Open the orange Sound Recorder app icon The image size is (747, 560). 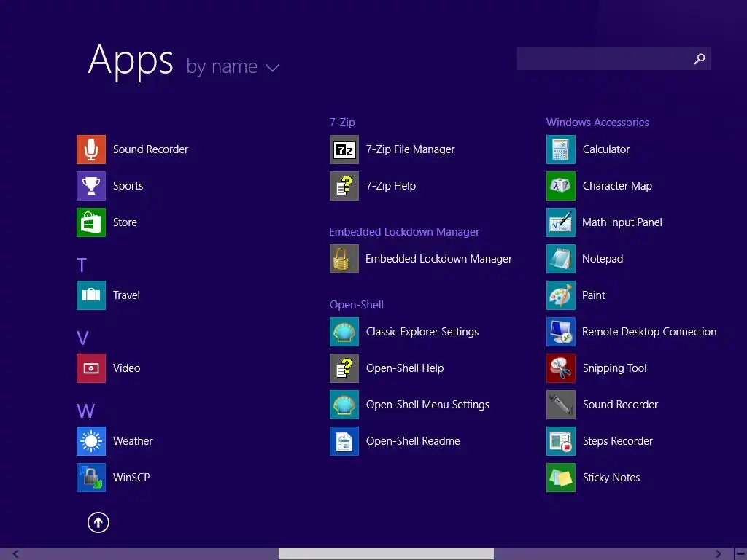click(x=91, y=149)
